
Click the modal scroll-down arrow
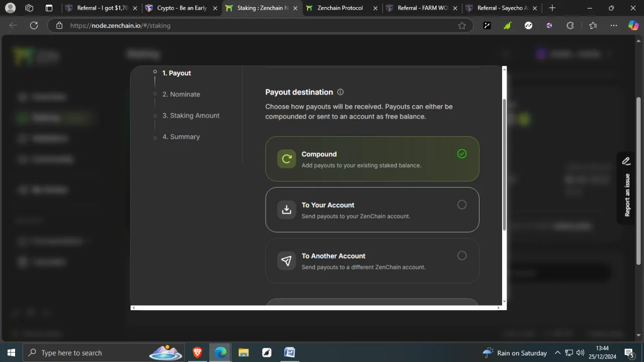coord(504,302)
